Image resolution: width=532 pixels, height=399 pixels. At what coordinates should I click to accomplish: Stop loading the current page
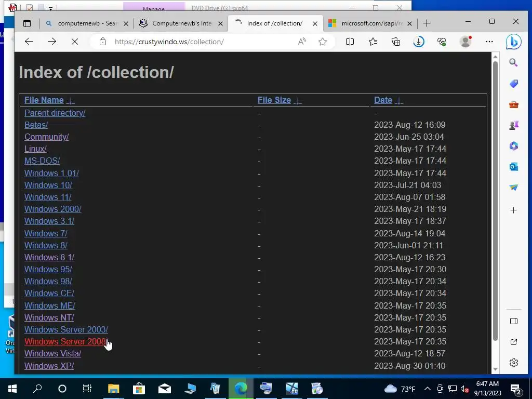tap(75, 42)
